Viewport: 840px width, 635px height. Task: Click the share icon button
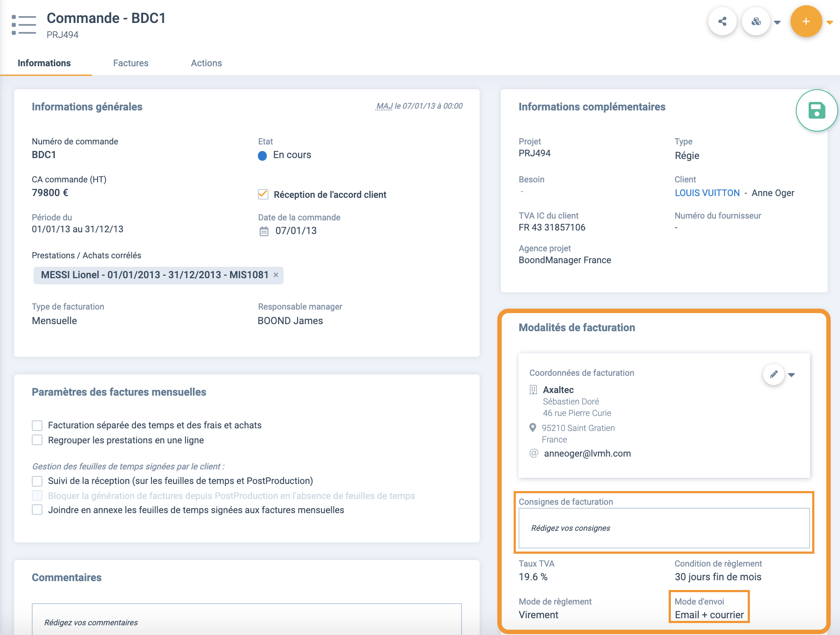[723, 21]
